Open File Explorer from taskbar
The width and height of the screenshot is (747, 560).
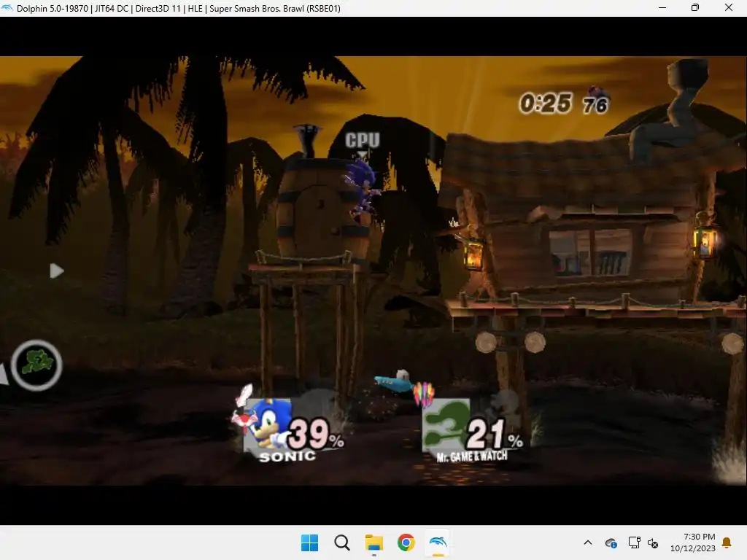click(374, 542)
